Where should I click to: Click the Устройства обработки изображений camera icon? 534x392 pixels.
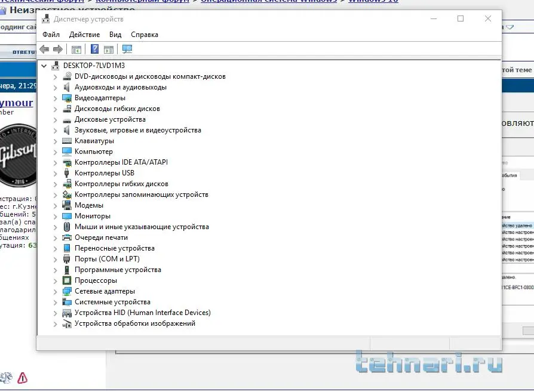click(x=67, y=323)
